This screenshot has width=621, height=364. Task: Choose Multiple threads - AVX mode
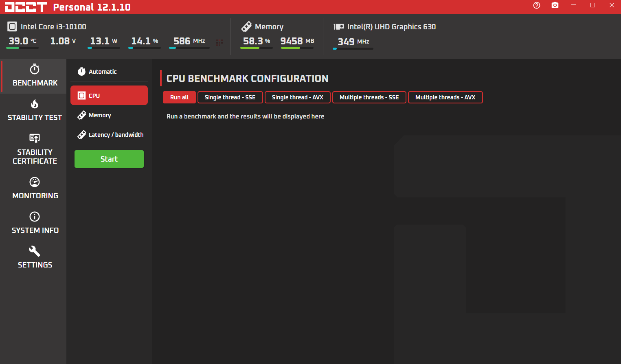click(445, 97)
